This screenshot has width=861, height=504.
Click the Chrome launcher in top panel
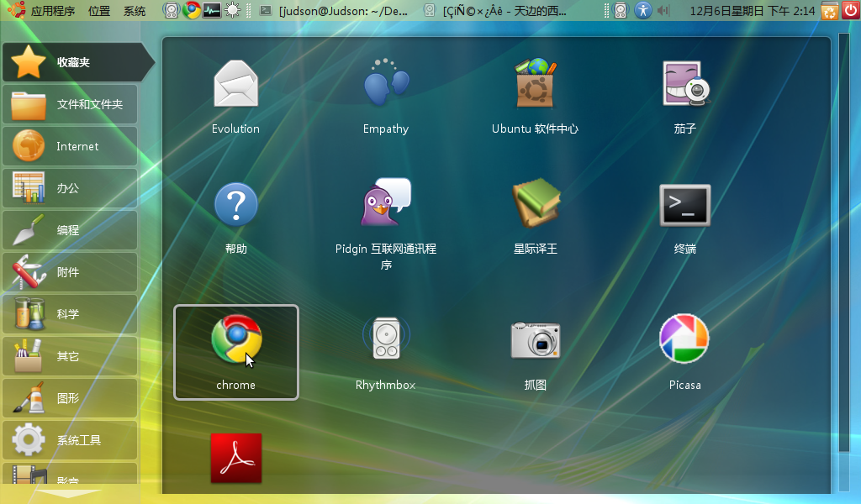click(x=192, y=10)
